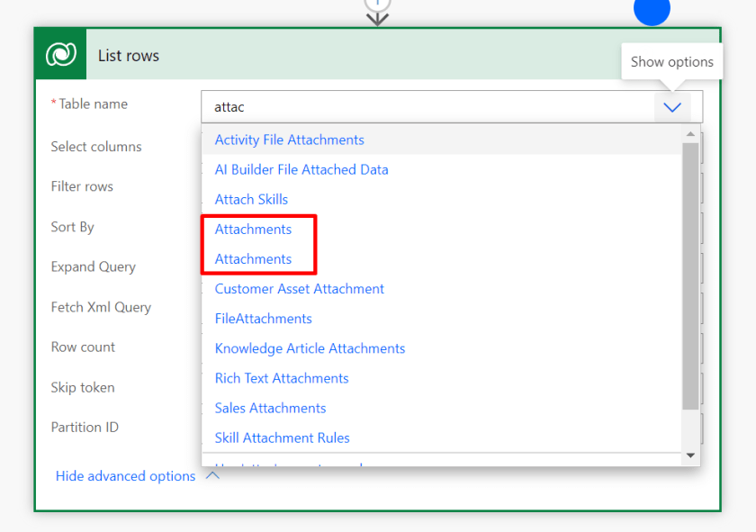
Task: Select Sales Attachments from dropdown
Action: (x=270, y=407)
